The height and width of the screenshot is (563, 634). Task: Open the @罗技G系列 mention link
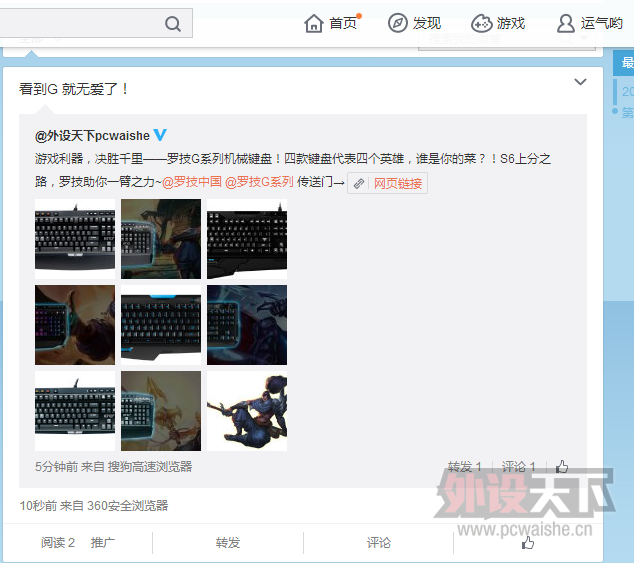pos(259,182)
